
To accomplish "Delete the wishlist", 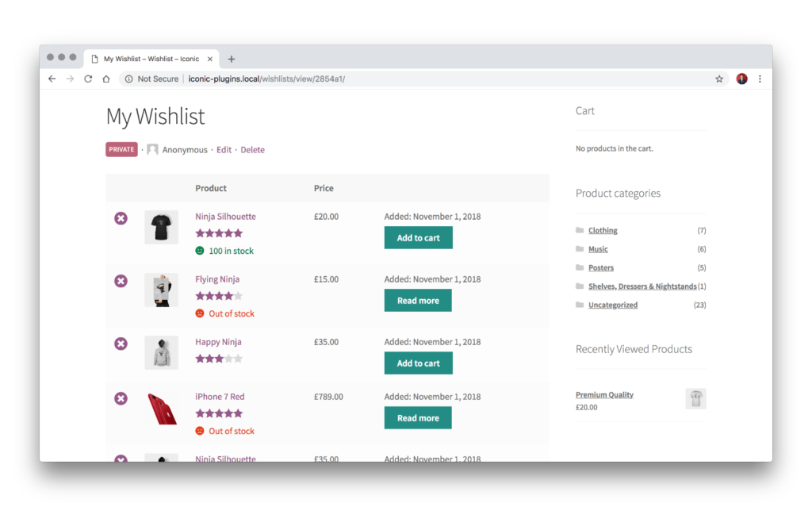I will (252, 149).
